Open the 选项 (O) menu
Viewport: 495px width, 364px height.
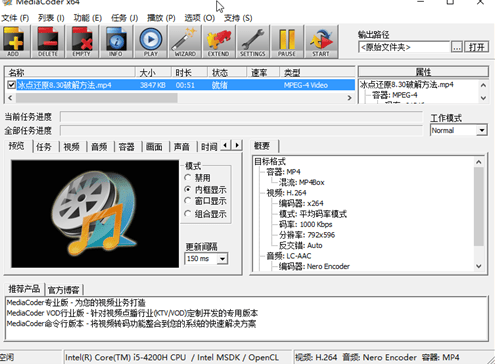200,18
